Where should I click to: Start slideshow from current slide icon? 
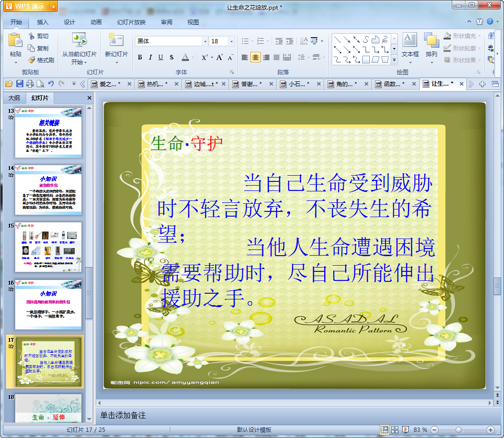click(79, 40)
